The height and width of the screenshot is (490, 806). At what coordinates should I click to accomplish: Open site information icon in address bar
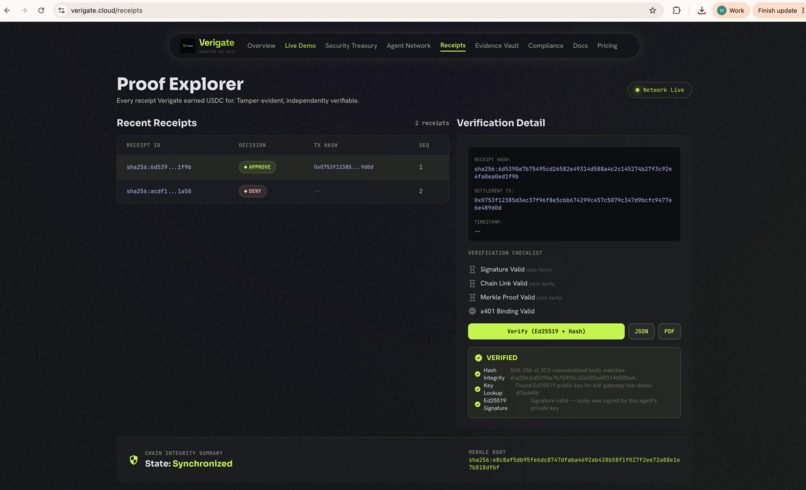tap(61, 10)
